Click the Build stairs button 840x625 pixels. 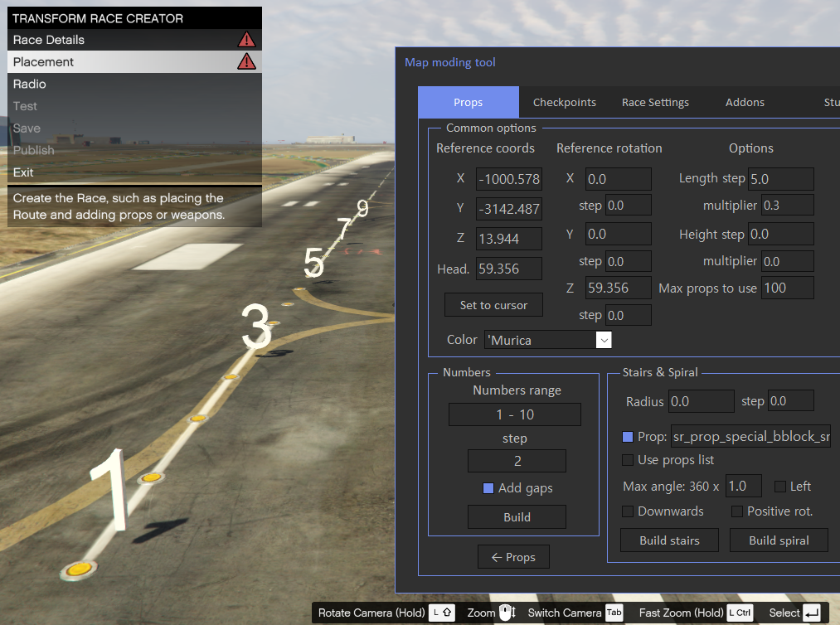pos(670,540)
